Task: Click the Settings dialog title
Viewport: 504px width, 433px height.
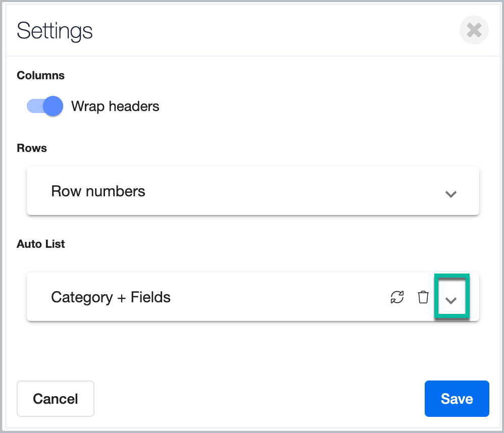Action: pos(55,31)
